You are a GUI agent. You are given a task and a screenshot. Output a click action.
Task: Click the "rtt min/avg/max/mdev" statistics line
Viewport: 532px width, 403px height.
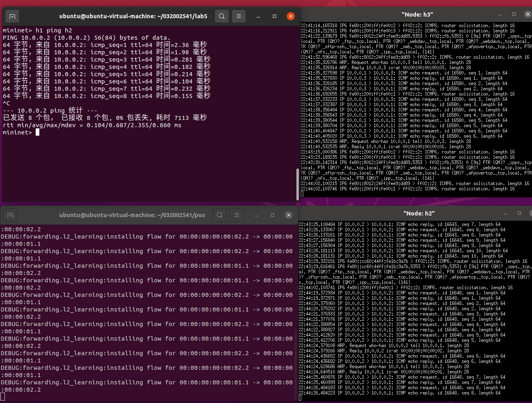coord(92,125)
